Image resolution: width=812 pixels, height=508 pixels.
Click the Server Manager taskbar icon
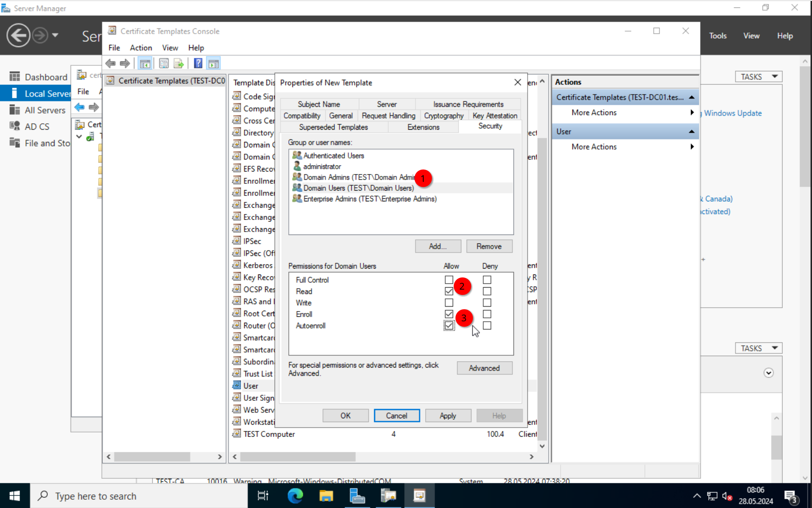pyautogui.click(x=357, y=496)
